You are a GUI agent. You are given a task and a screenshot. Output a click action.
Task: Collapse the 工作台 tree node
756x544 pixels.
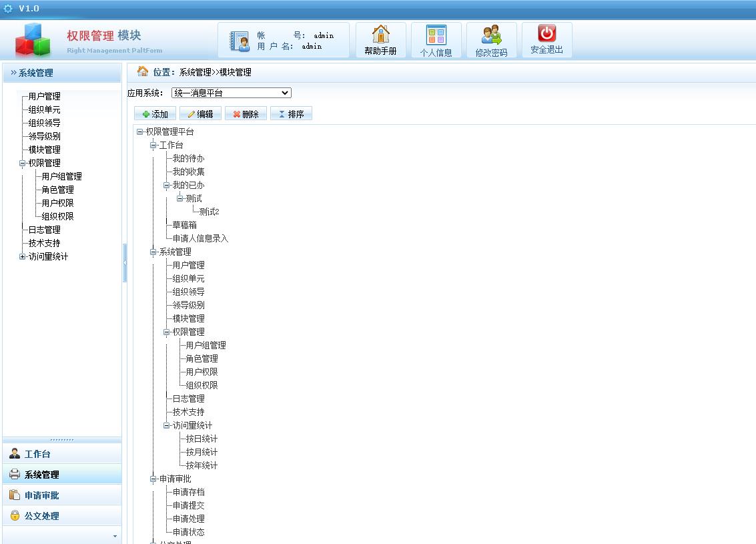pyautogui.click(x=153, y=145)
